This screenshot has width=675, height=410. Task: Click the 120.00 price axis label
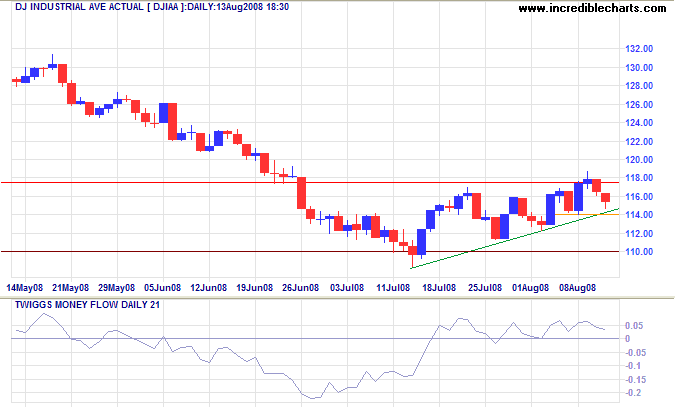tap(639, 160)
